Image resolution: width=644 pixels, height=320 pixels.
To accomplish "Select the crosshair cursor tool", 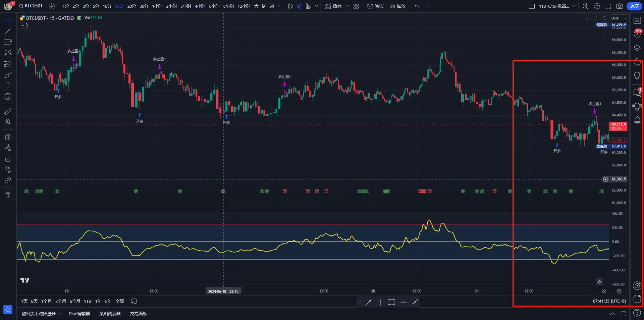I will click(8, 20).
